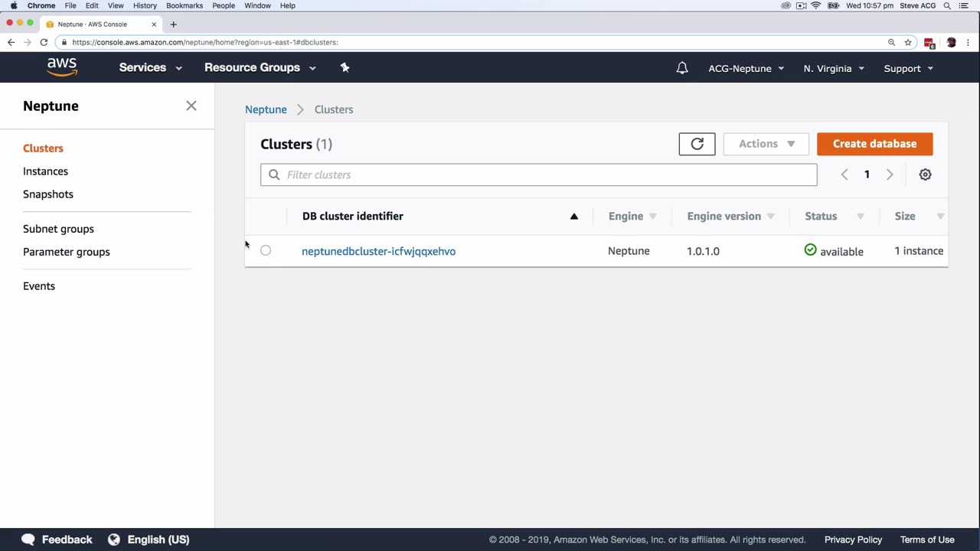The image size is (980, 551).
Task: Click the browser zoom magnifier icon
Action: click(x=891, y=42)
